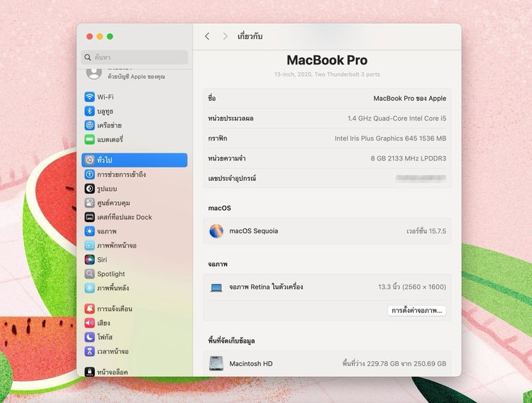
Task: Open Battery (แบตเตอรี่) icon
Action: point(89,139)
